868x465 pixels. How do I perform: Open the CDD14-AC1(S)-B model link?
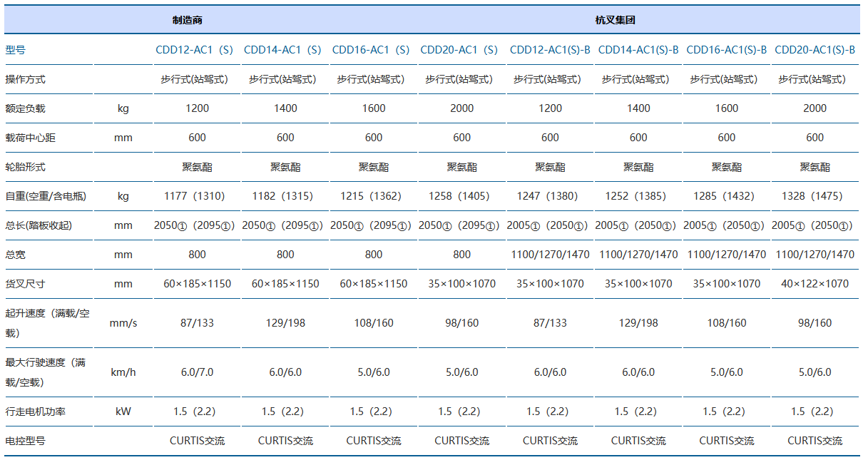pos(638,50)
